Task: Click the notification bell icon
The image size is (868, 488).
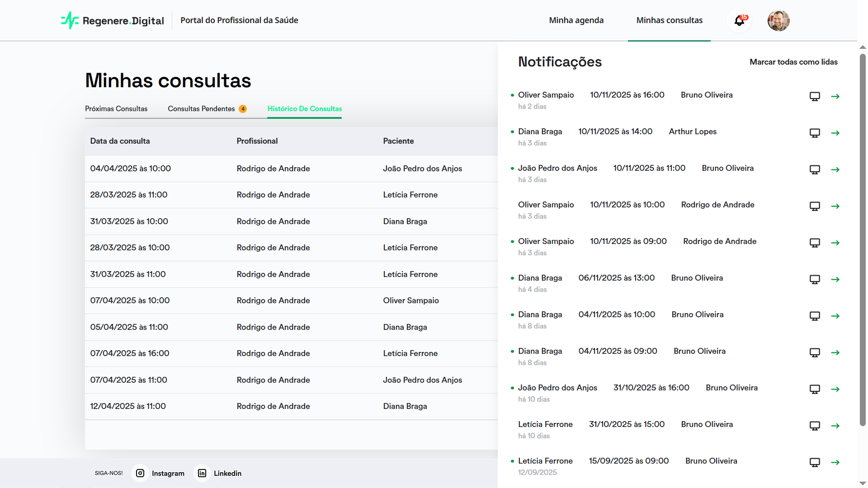Action: pos(739,21)
